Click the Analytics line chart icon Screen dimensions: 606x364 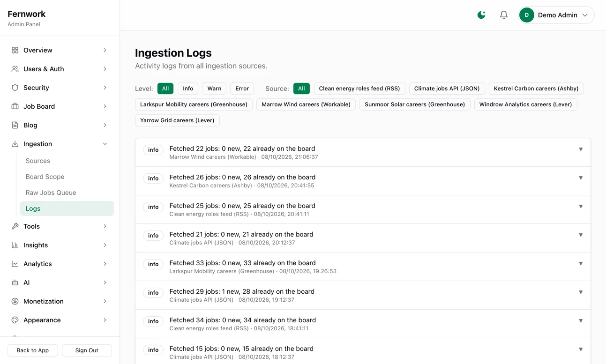(x=15, y=264)
